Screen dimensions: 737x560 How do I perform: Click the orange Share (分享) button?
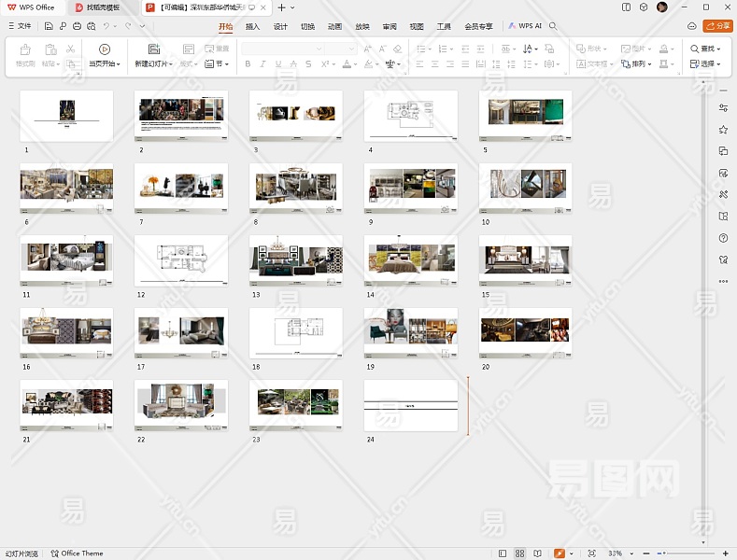(x=717, y=26)
